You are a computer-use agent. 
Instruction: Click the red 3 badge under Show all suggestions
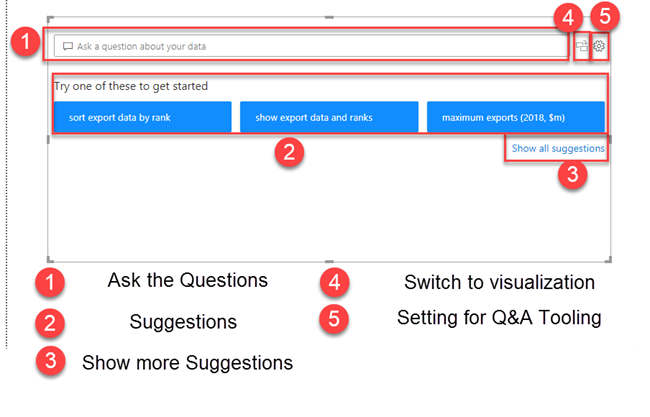tap(571, 173)
